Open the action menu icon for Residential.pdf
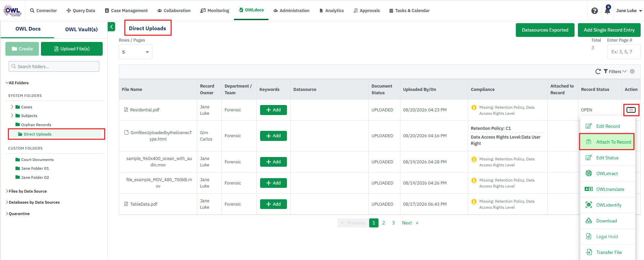 [631, 110]
